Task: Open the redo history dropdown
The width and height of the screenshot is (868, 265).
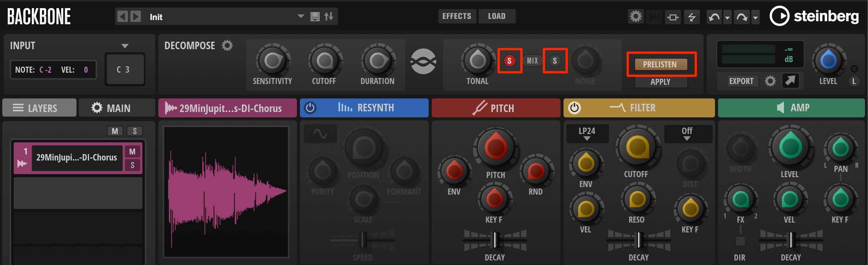Action: (756, 17)
